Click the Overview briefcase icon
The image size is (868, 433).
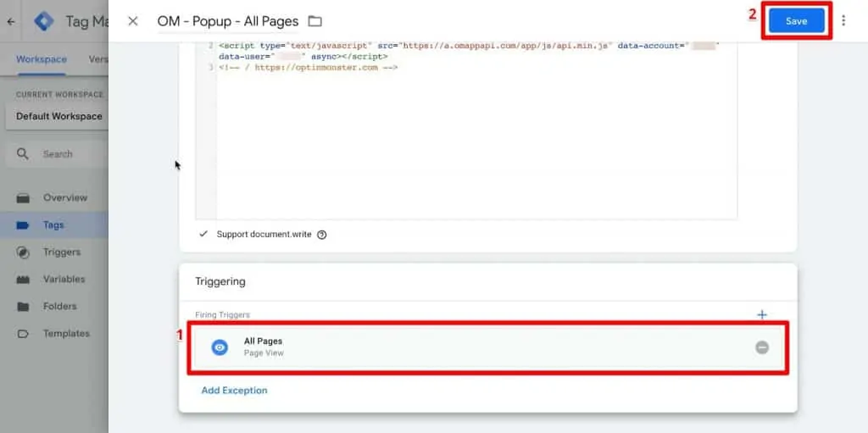pos(23,197)
